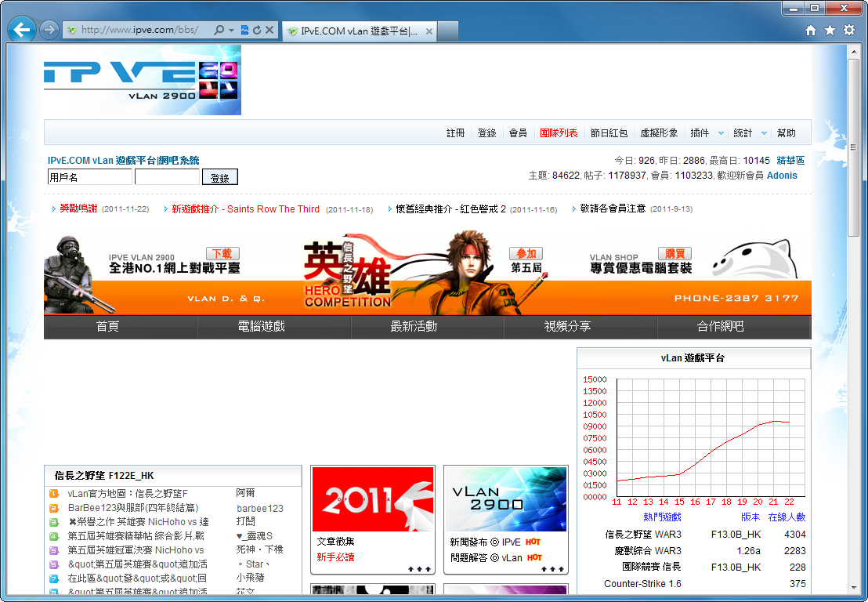Open the 團隊列表 link in top menu

(x=559, y=133)
